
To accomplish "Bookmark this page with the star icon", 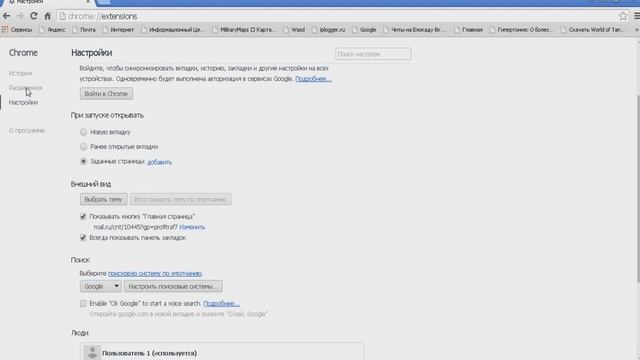I will point(623,16).
